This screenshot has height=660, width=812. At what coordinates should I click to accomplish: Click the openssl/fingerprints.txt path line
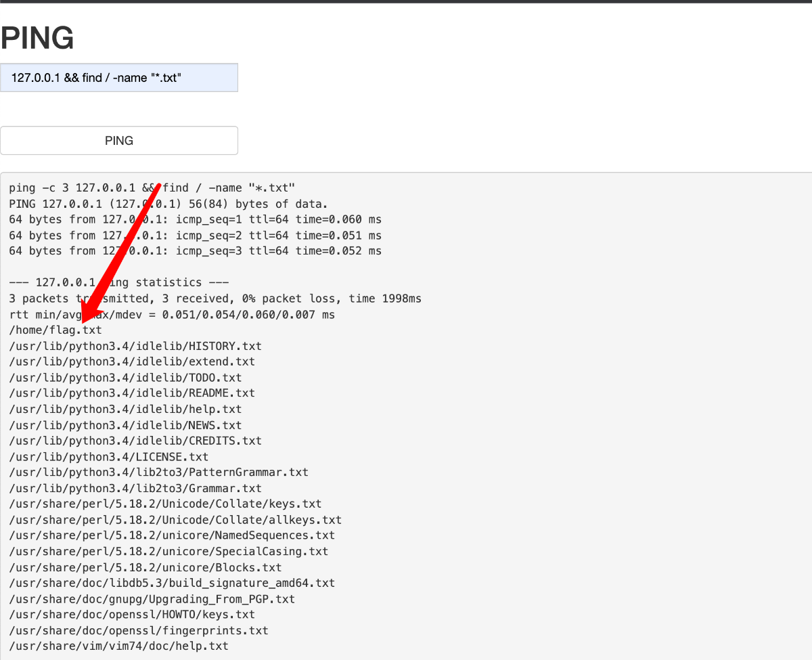click(x=139, y=630)
